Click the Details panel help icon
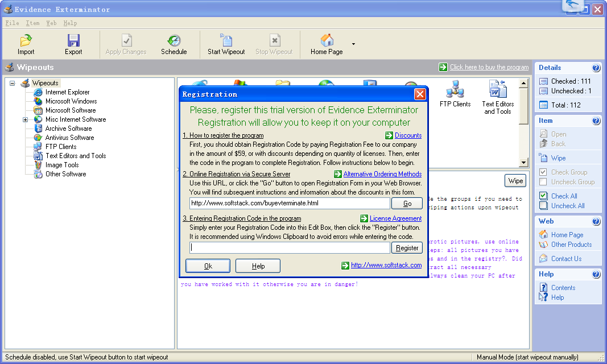This screenshot has height=364, width=607. pos(596,68)
